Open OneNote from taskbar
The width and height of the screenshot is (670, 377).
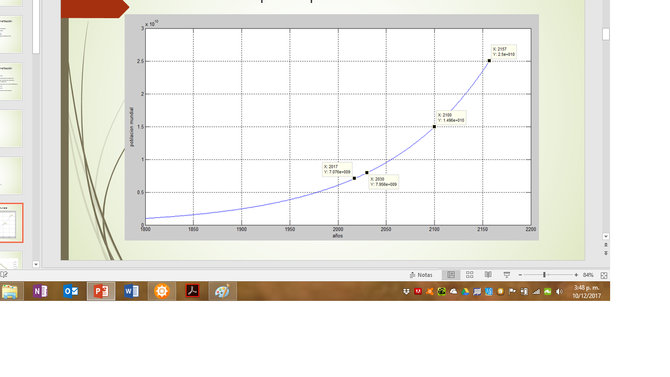(x=40, y=292)
